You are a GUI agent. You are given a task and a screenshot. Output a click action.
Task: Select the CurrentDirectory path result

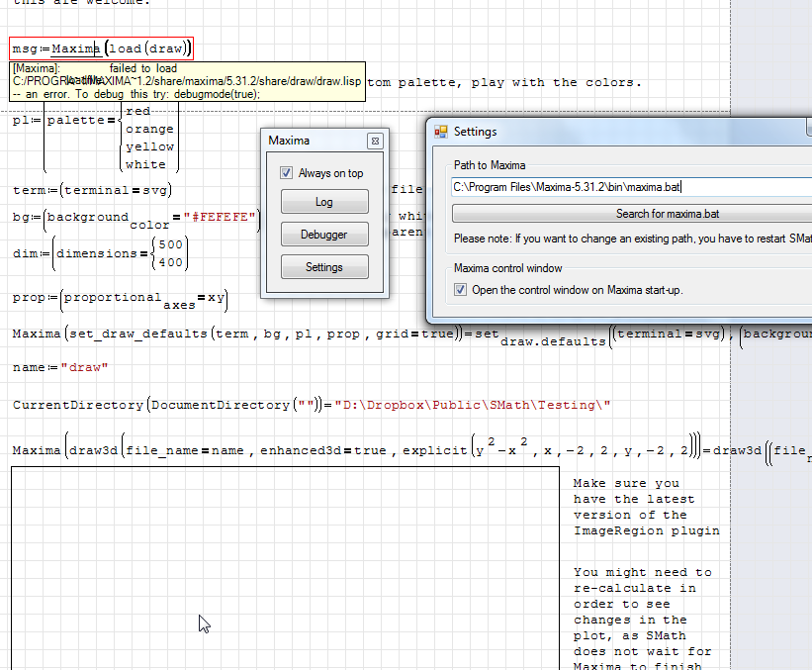coord(473,405)
